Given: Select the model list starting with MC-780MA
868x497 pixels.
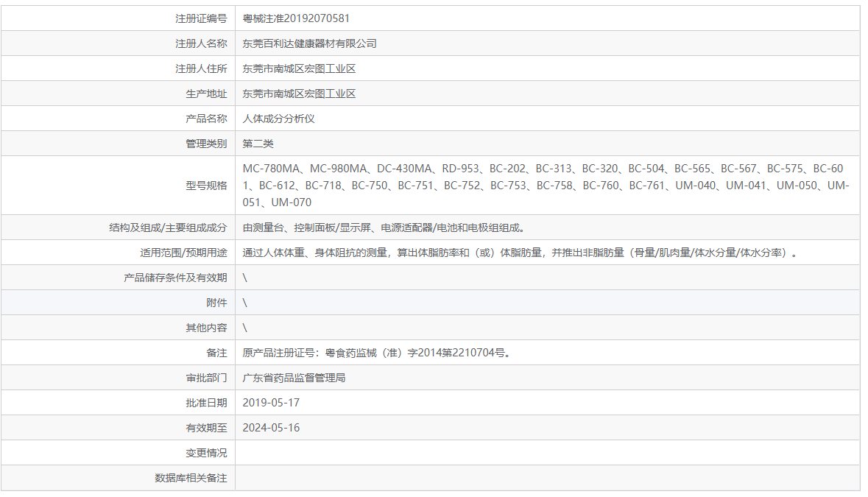Looking at the screenshot, I should tap(546, 186).
